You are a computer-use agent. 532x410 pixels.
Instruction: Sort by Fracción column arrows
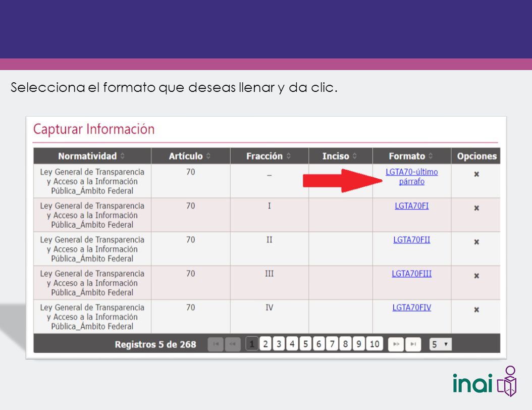pos(288,156)
